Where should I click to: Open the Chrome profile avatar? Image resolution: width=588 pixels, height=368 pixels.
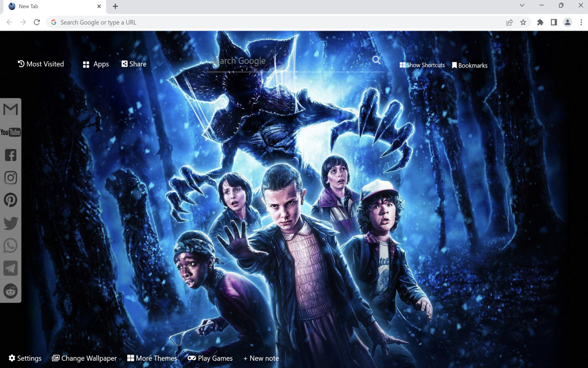point(568,22)
